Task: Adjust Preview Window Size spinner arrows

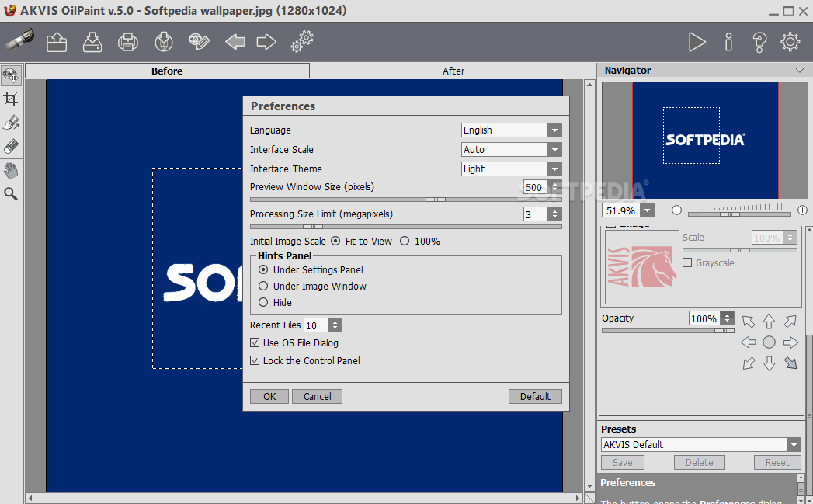Action: pos(554,186)
